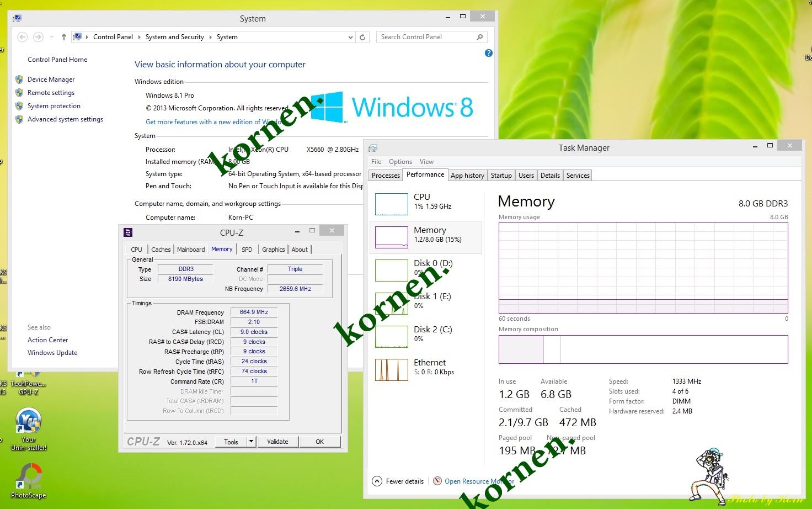This screenshot has width=812, height=509.
Task: Click the Tools button in CPU-Z
Action: pyautogui.click(x=231, y=442)
